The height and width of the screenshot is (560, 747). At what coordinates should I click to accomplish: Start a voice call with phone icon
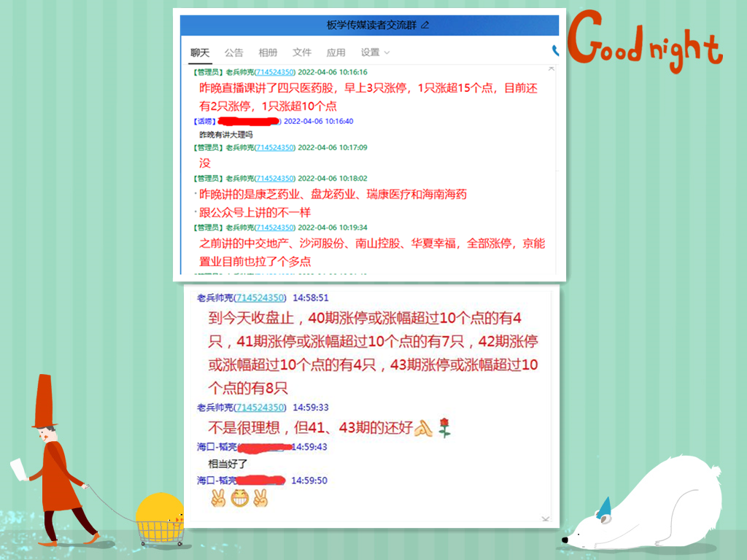pos(554,52)
